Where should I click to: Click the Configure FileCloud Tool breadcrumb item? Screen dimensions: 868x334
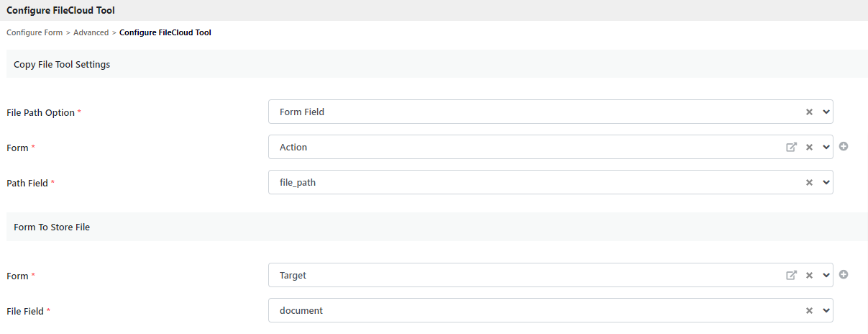165,32
